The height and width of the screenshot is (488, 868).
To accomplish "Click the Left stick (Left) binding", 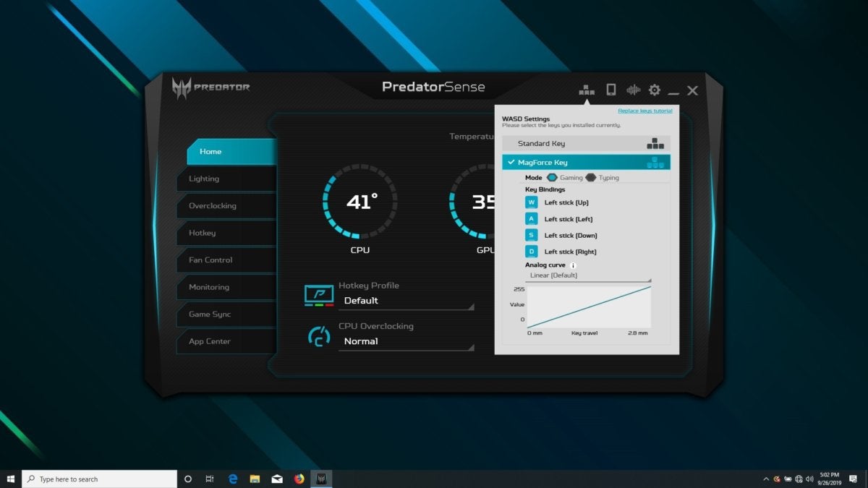I will 569,219.
